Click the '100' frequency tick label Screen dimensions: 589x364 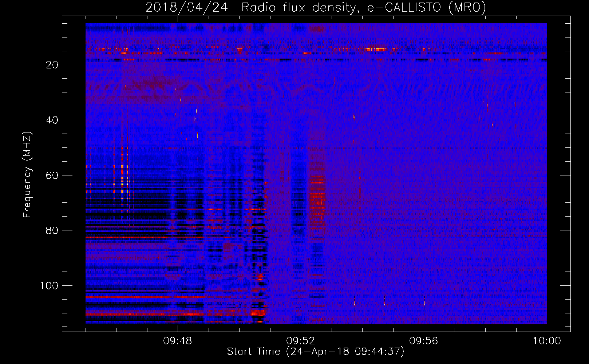click(x=49, y=286)
